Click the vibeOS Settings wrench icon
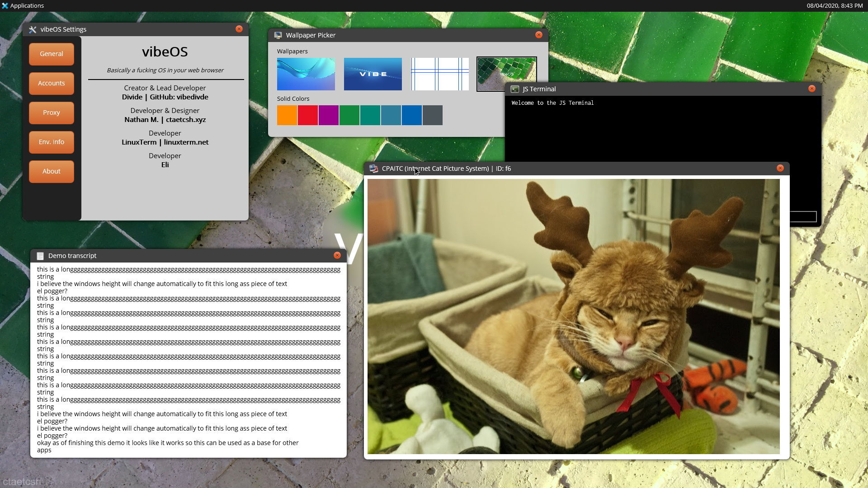This screenshot has height=488, width=868. 33,29
